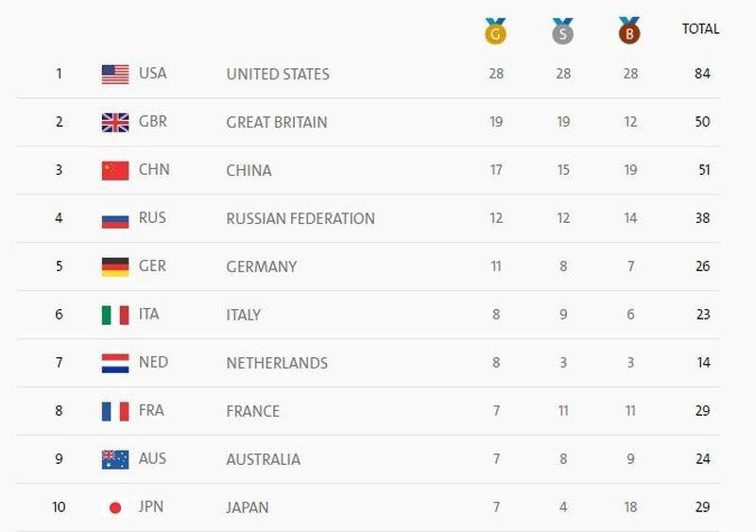Open the UNITED STATES country link
This screenshot has width=756, height=532.
(x=278, y=74)
